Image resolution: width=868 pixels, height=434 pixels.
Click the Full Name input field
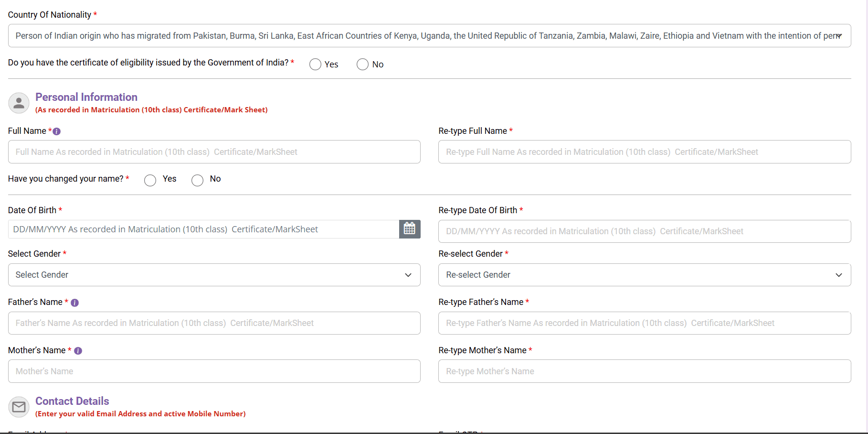coord(214,152)
